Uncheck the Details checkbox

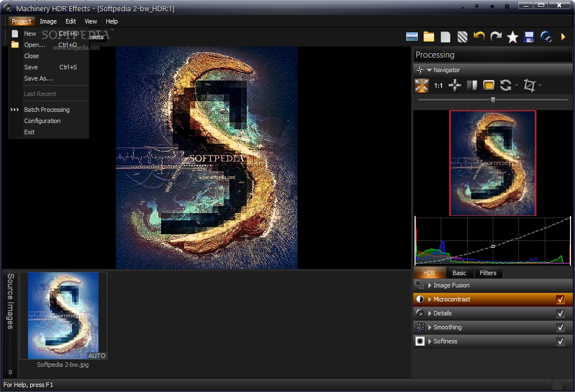click(x=560, y=313)
